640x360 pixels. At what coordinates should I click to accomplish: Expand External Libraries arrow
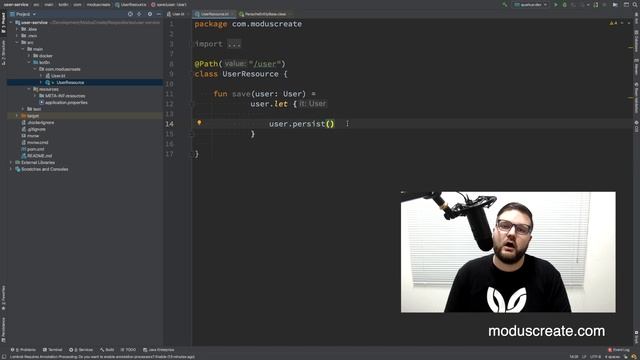[11, 162]
